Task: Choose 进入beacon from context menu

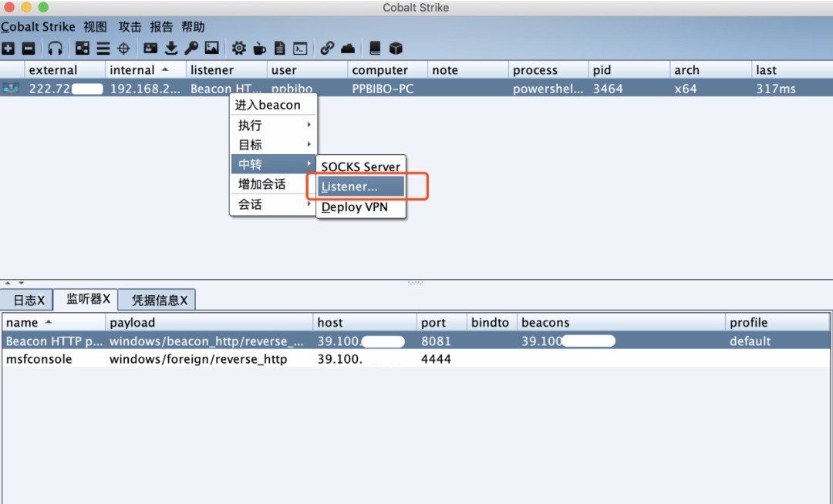Action: click(x=273, y=105)
